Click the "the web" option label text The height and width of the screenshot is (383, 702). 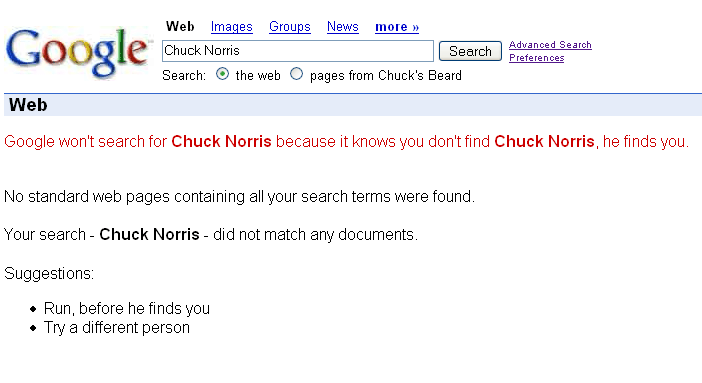[x=258, y=75]
